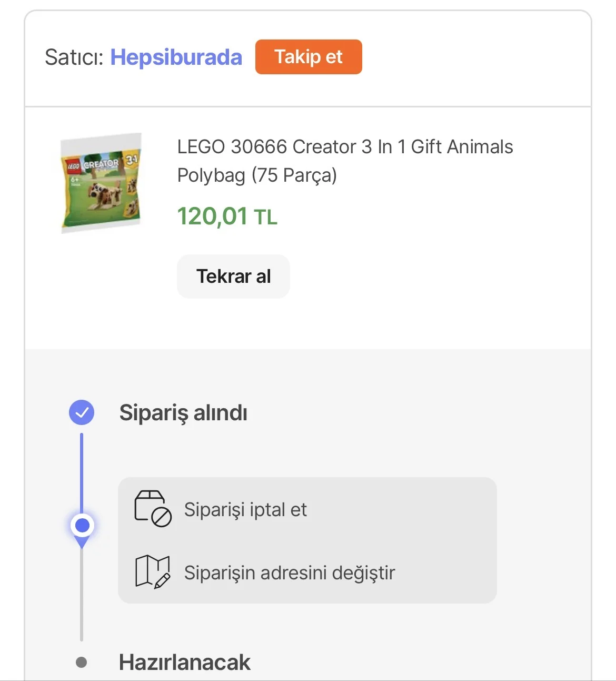Screen dimensions: 616x681
Task: Select the current-step blue pin marker
Action: tap(82, 526)
